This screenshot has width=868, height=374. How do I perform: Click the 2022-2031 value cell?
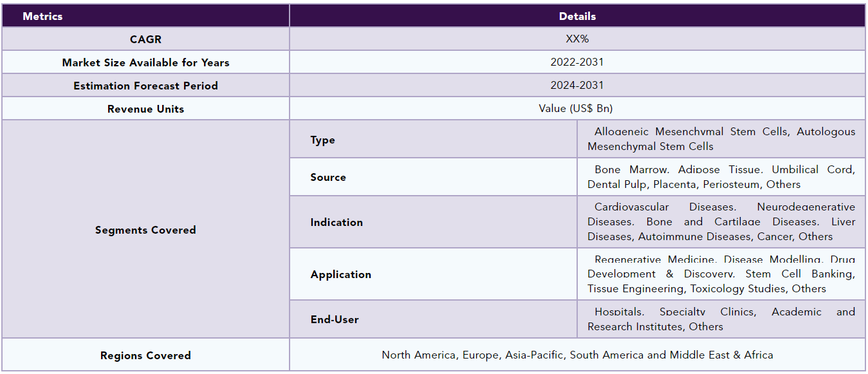577,62
